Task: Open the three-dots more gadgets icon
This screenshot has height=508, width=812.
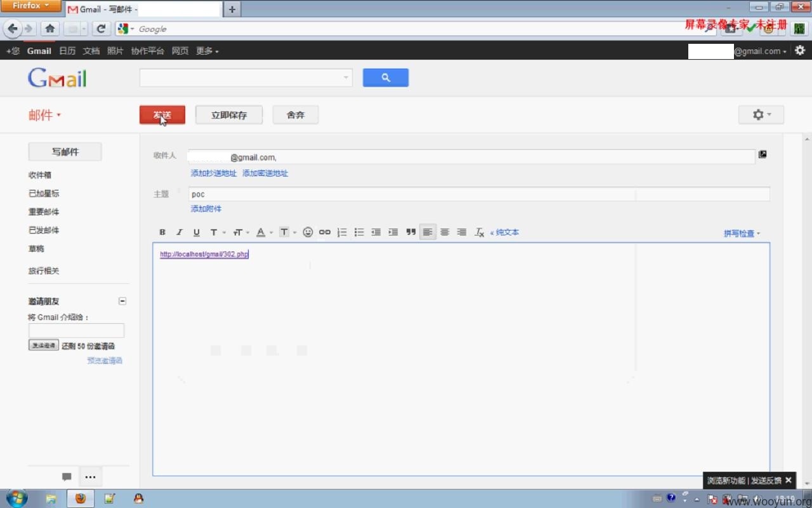Action: pos(90,477)
